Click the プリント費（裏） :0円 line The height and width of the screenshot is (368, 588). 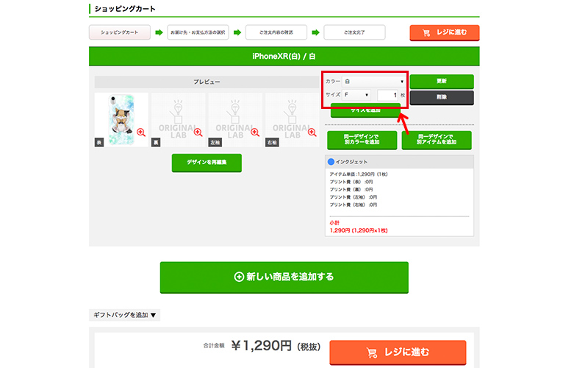click(351, 190)
